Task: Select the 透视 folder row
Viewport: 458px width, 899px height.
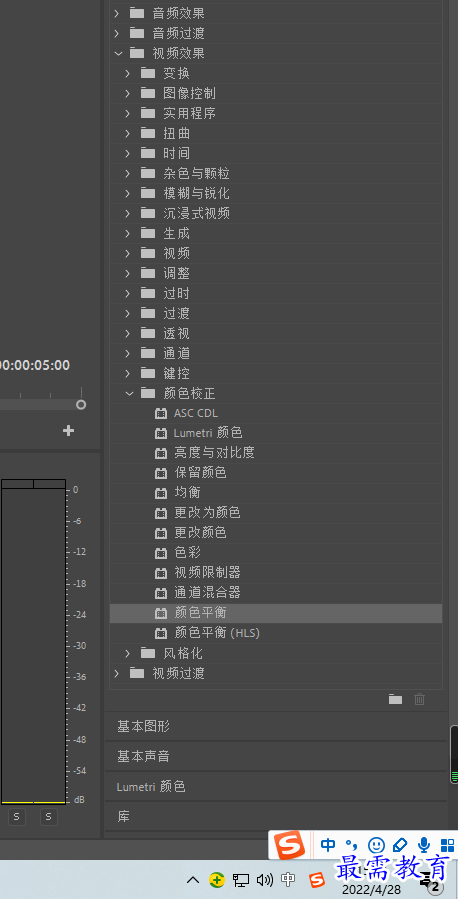Action: pyautogui.click(x=276, y=334)
